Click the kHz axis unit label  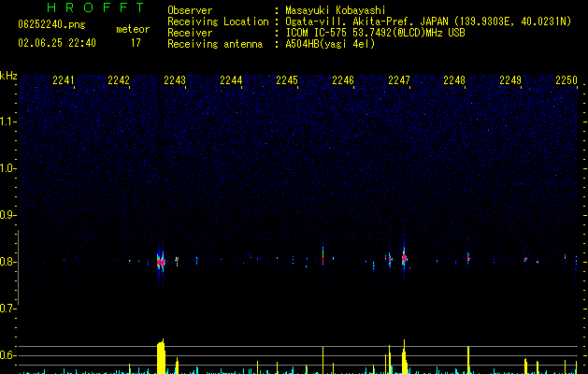(x=8, y=76)
